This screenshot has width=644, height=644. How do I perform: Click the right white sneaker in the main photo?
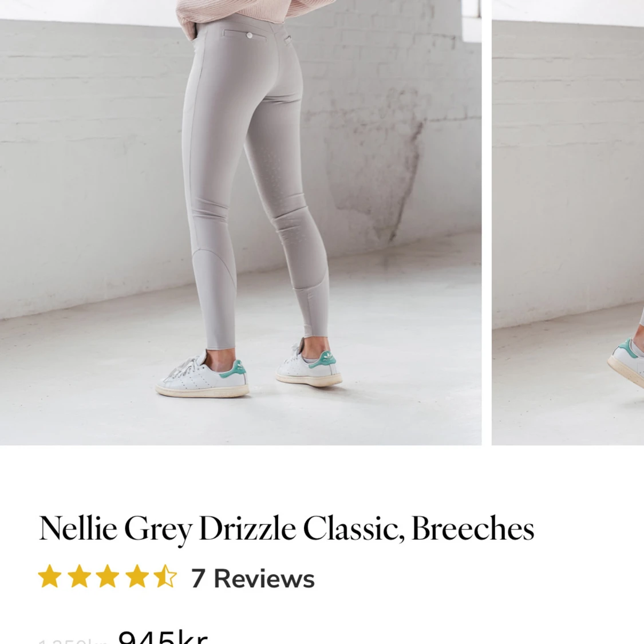point(309,363)
